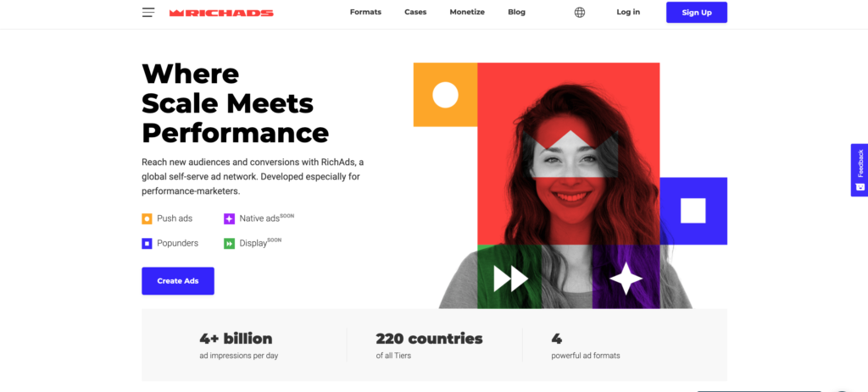Viewport: 868px width, 392px height.
Task: Visit the Blog link
Action: pos(516,12)
